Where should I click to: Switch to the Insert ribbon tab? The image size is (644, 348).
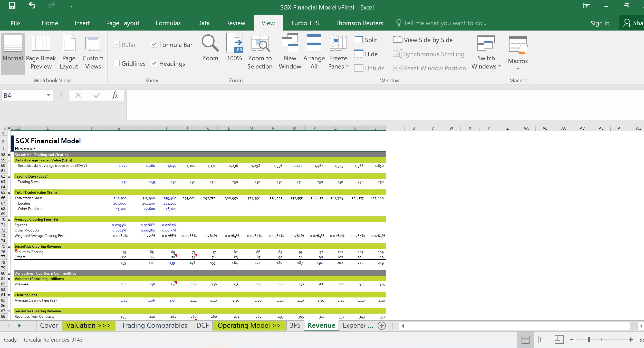click(82, 23)
